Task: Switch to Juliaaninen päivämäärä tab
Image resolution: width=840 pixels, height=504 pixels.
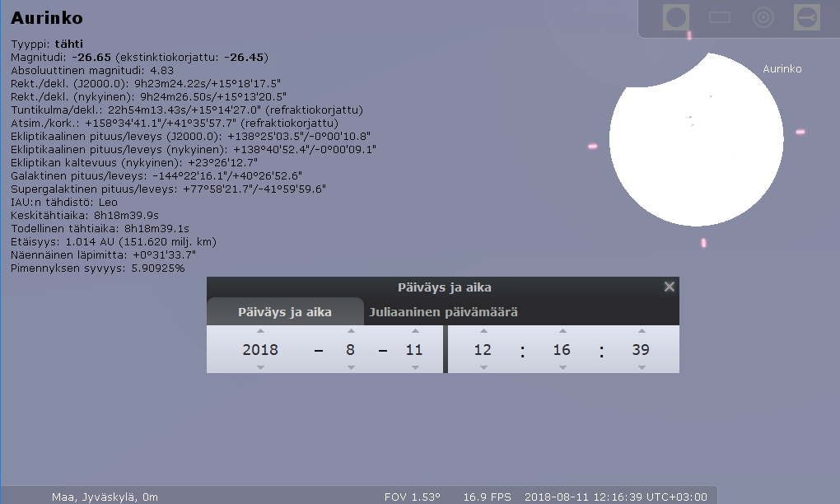Action: [443, 312]
